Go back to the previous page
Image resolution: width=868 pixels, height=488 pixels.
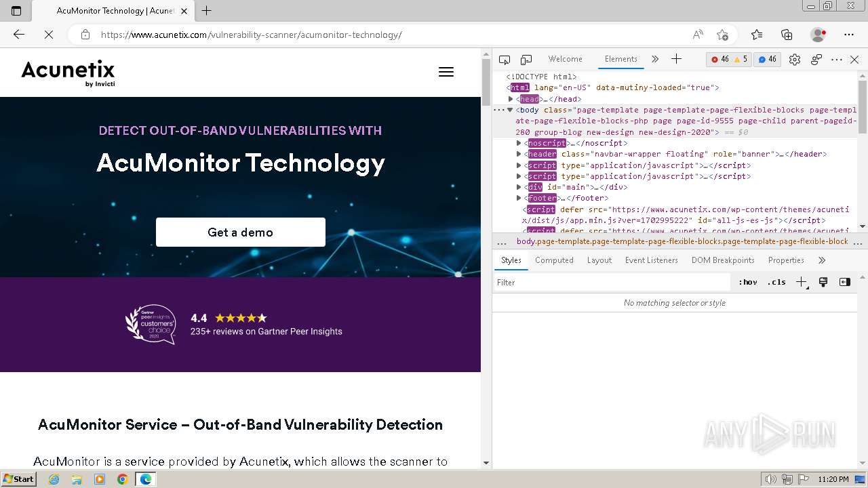[x=19, y=35]
